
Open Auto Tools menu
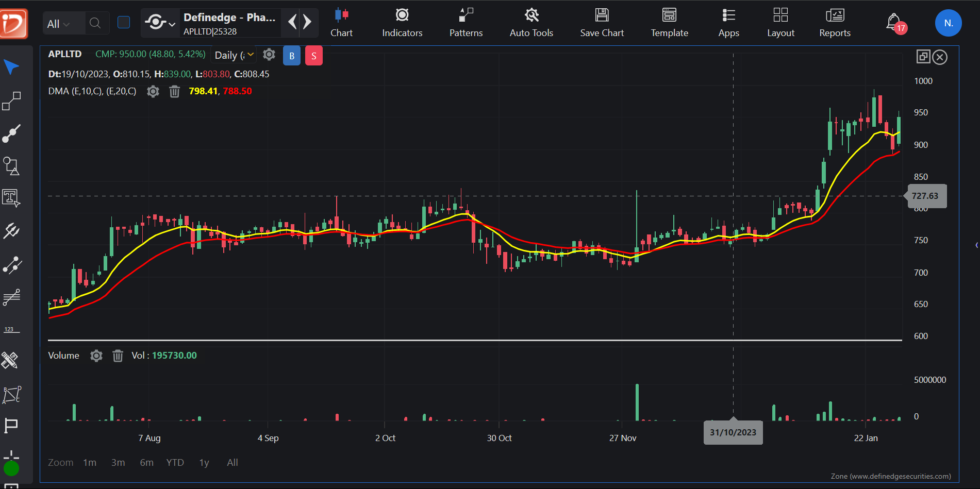point(531,23)
